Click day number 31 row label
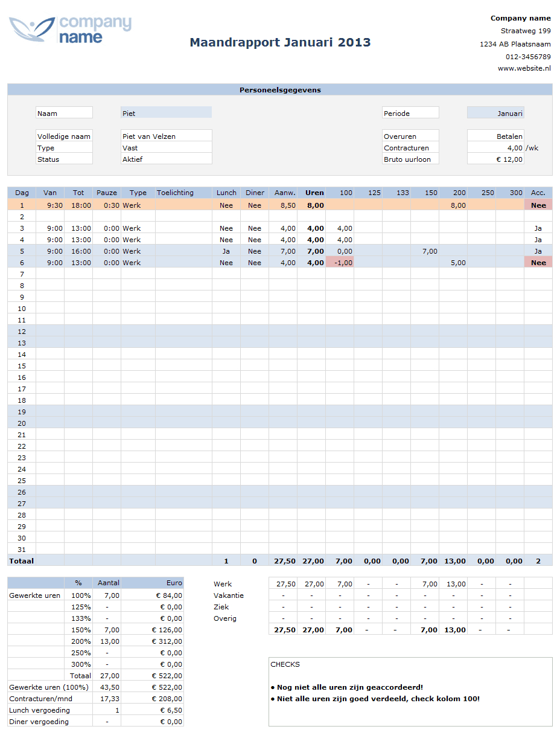 [x=22, y=549]
